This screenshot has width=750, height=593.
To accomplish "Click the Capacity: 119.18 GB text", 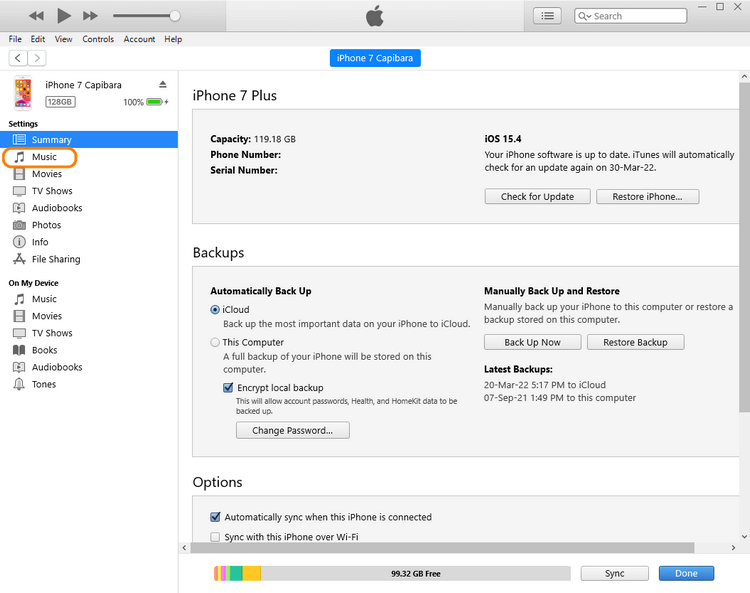I will click(253, 139).
